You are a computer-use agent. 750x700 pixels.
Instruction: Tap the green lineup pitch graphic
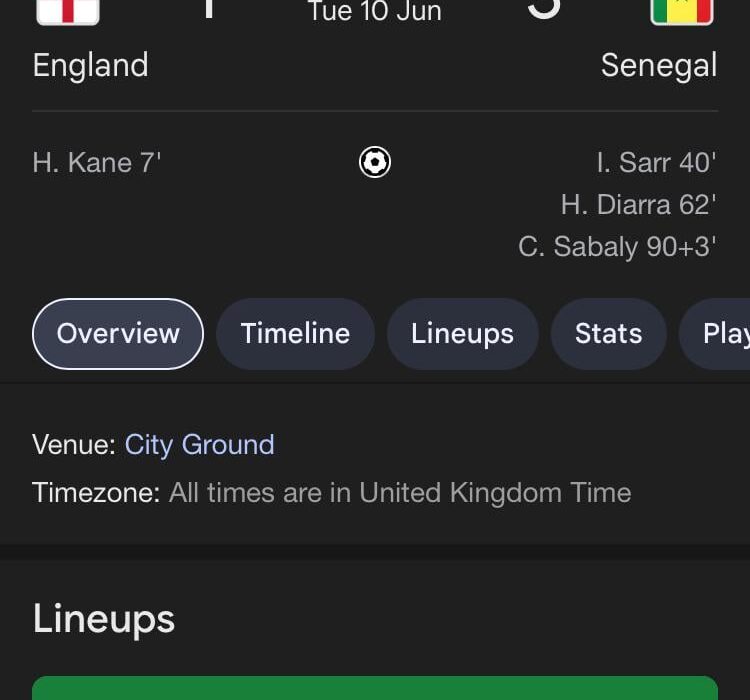(375, 688)
